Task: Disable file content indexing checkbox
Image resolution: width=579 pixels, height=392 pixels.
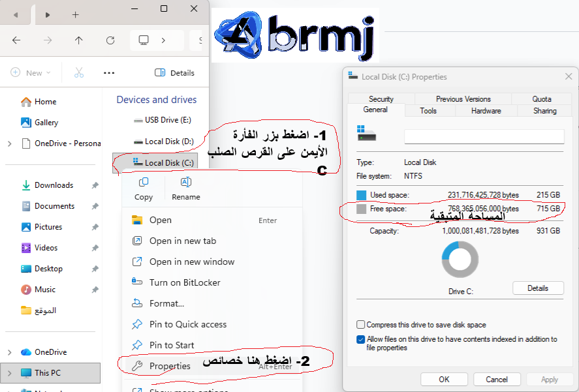Action: (360, 339)
